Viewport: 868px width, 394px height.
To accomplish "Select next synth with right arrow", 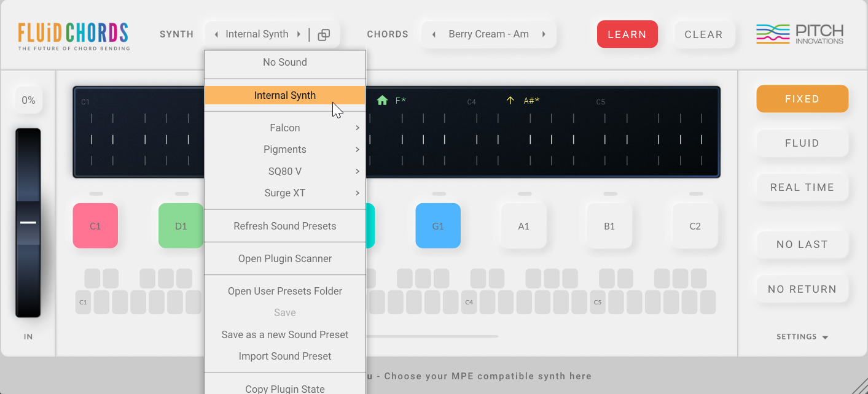I will [299, 34].
